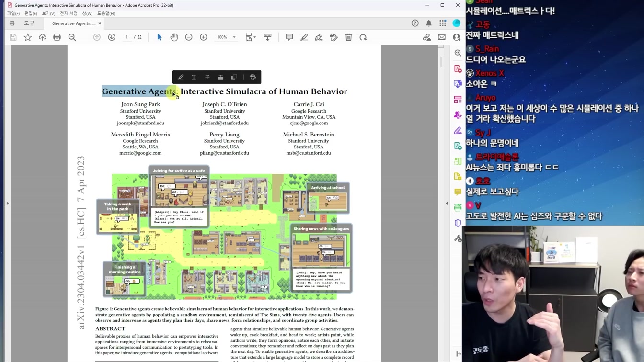Open page fit options dropdown
The image size is (644, 362).
pos(250,37)
